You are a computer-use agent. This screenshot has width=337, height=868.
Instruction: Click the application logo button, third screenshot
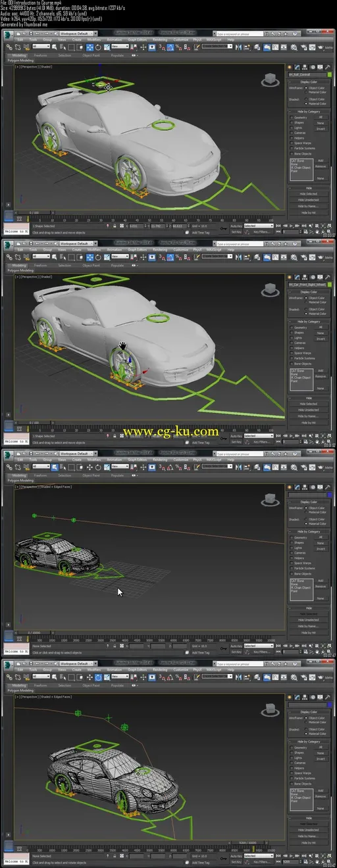[8, 455]
